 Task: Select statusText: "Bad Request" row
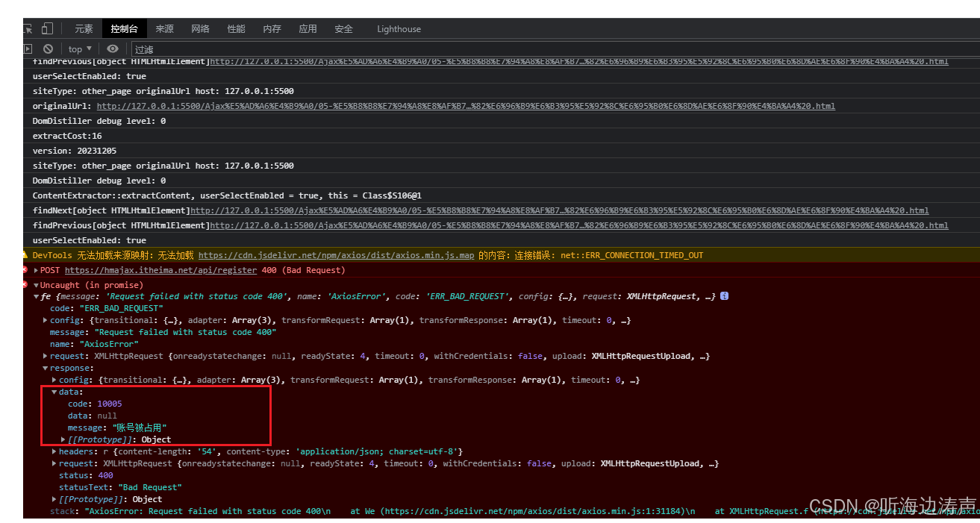pyautogui.click(x=121, y=487)
